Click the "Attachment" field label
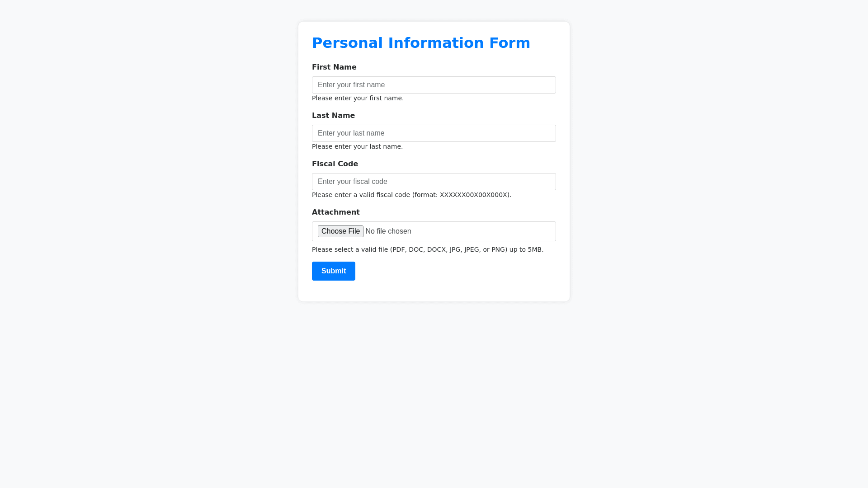 pos(336,212)
